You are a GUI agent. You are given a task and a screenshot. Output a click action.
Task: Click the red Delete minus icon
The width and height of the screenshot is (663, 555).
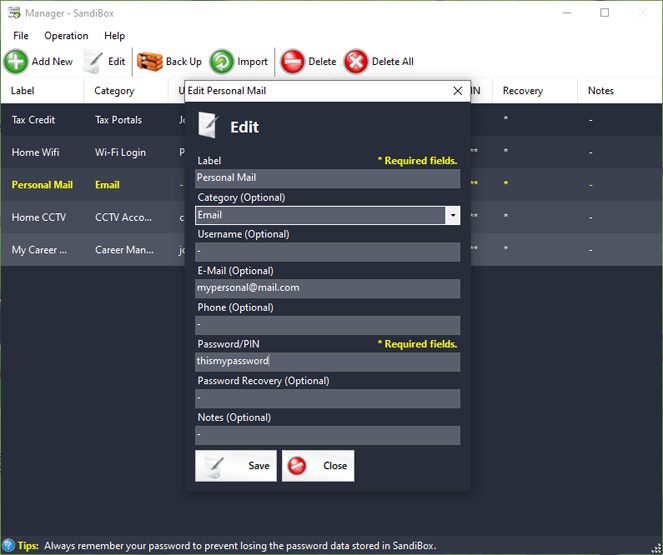tap(292, 62)
